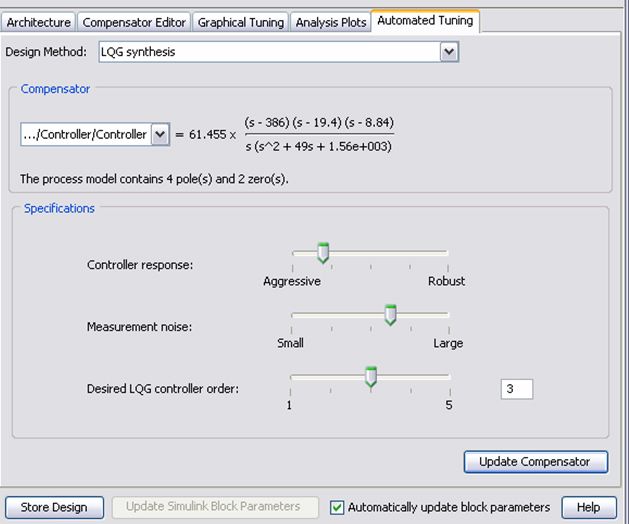Open the Controller compensator selector dropdown
The image size is (629, 524).
159,134
